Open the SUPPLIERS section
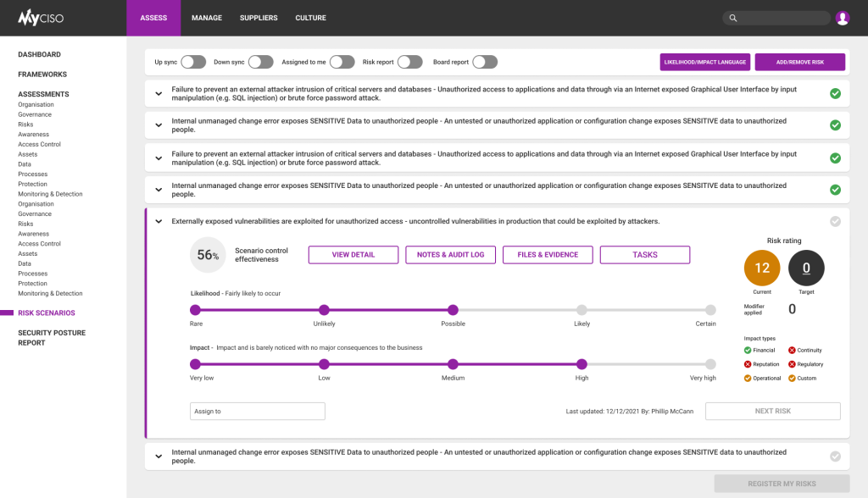The height and width of the screenshot is (498, 868). pyautogui.click(x=258, y=17)
